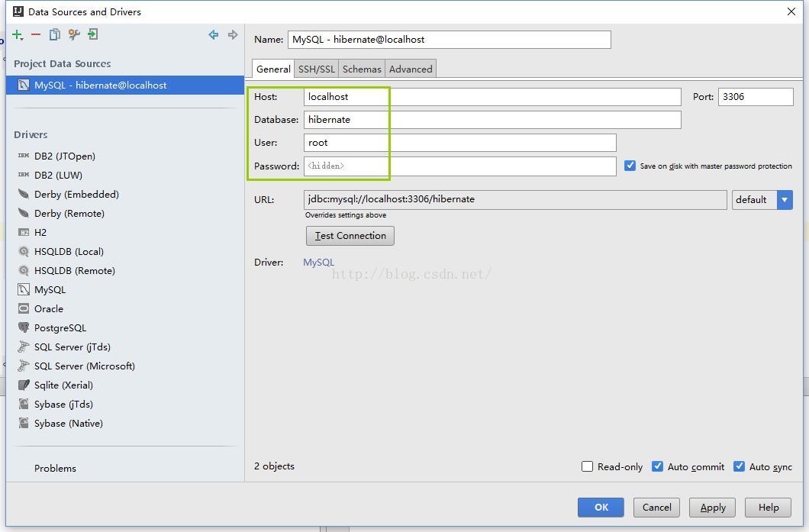Enable the Read-only checkbox
The height and width of the screenshot is (532, 809).
587,466
